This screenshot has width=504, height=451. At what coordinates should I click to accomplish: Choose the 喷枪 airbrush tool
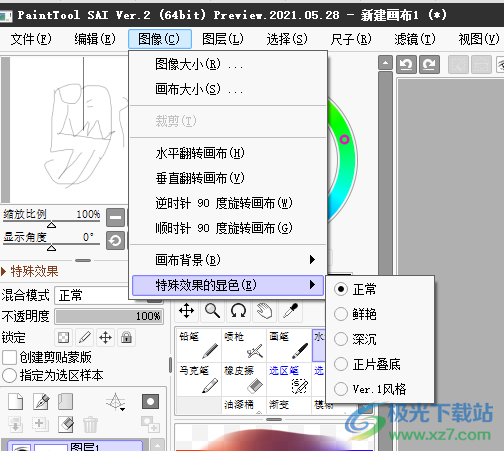[244, 345]
